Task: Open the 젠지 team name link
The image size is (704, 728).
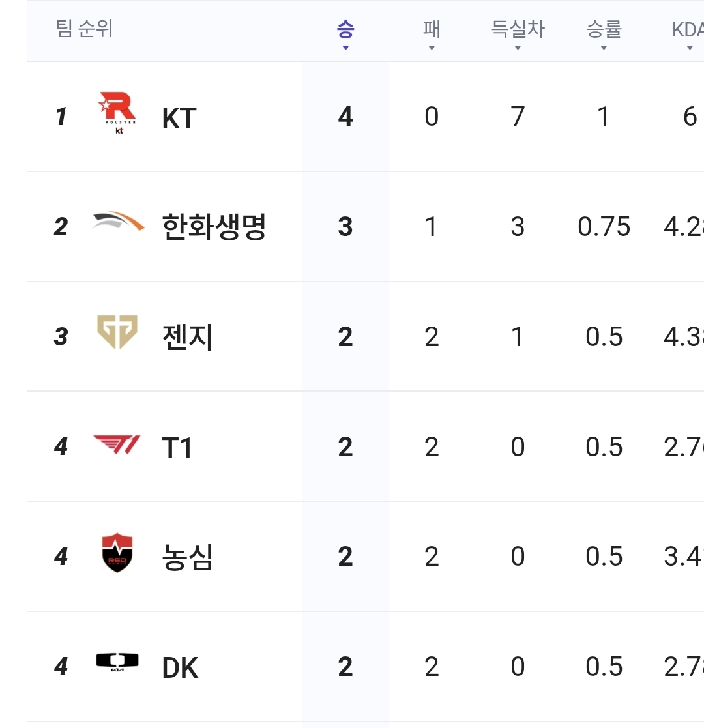Action: [187, 338]
